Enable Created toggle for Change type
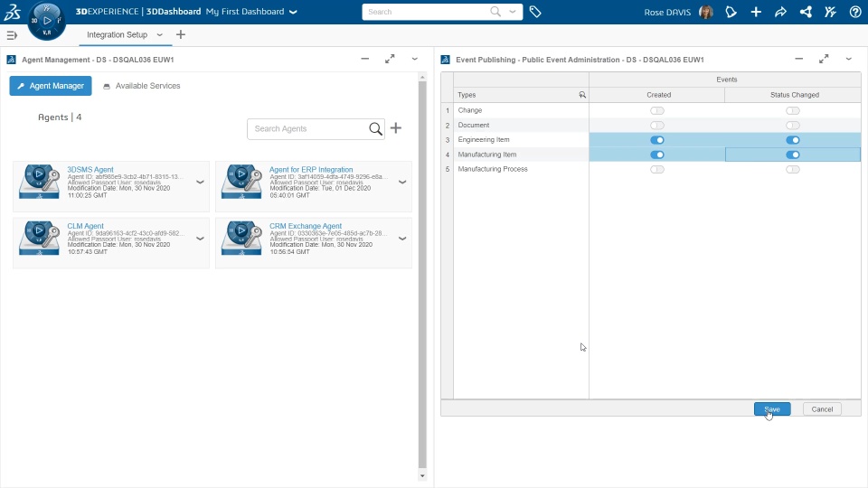Screen dimensions: 868x488 (x=657, y=110)
